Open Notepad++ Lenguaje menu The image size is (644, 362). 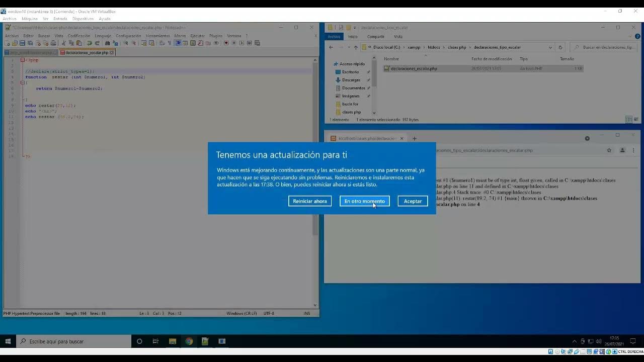(x=103, y=36)
